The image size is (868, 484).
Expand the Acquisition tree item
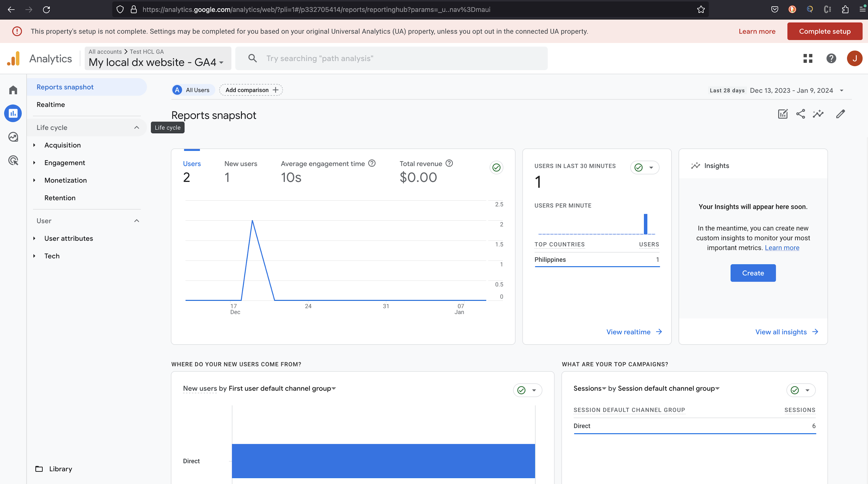point(34,145)
